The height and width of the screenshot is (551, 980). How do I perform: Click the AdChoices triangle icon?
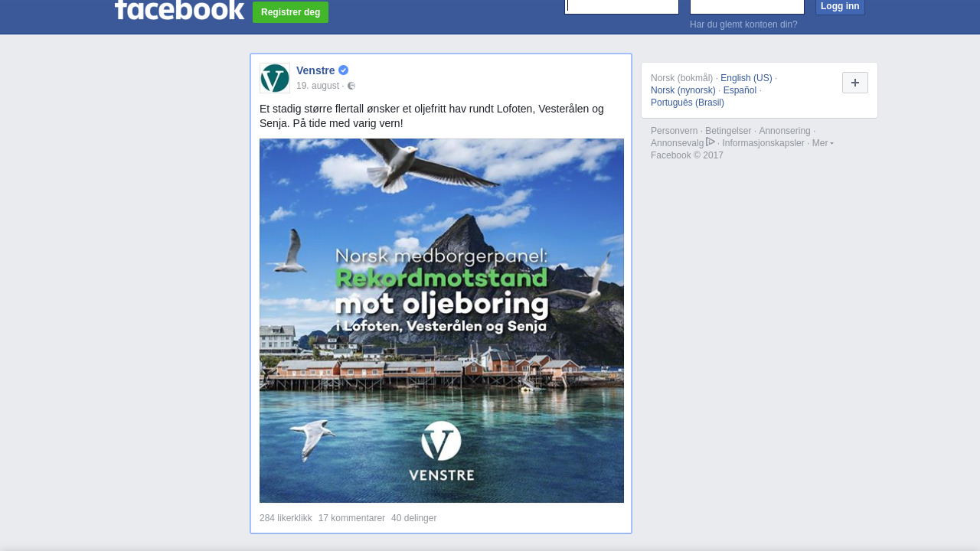click(x=710, y=142)
